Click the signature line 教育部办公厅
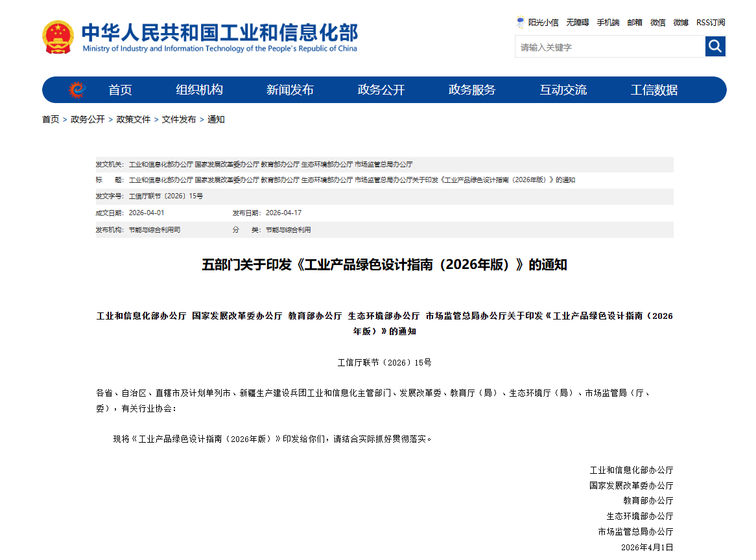Screen dimensions: 756x560 coord(648,501)
